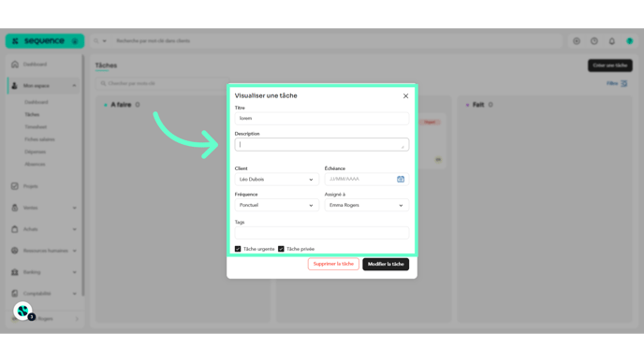644x362 pixels.
Task: Click the Fait column header
Action: (478, 105)
